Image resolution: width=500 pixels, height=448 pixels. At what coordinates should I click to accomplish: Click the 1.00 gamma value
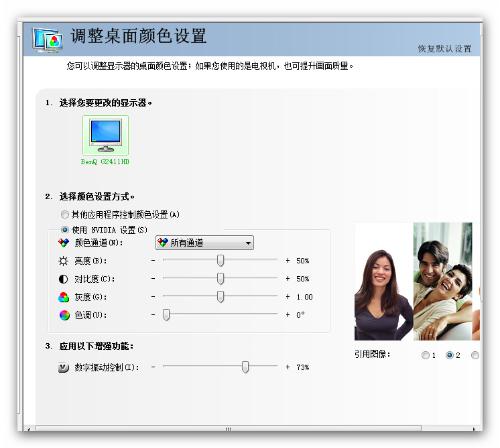[x=305, y=297]
